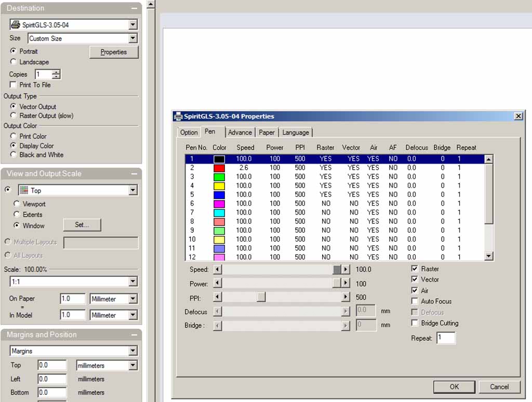Click the Speed slider thumb

pos(337,270)
